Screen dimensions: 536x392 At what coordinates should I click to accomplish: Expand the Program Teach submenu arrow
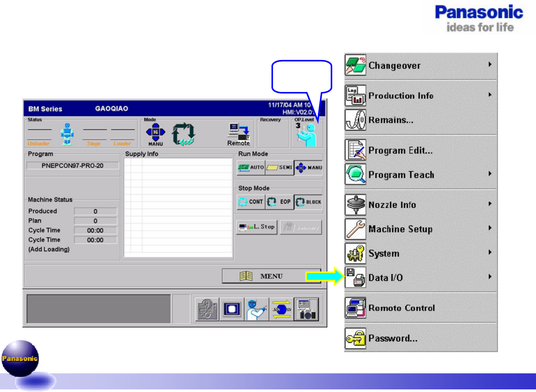point(490,174)
